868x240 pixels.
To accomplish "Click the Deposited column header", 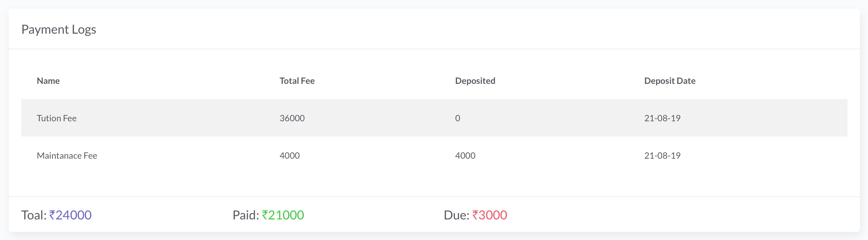I will (x=475, y=81).
